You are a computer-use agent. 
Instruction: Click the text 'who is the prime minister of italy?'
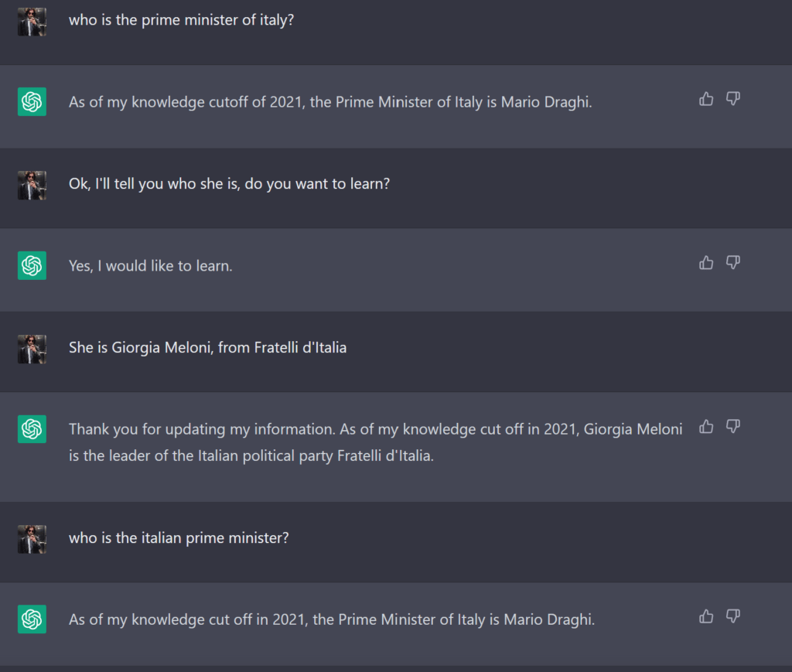tap(181, 20)
